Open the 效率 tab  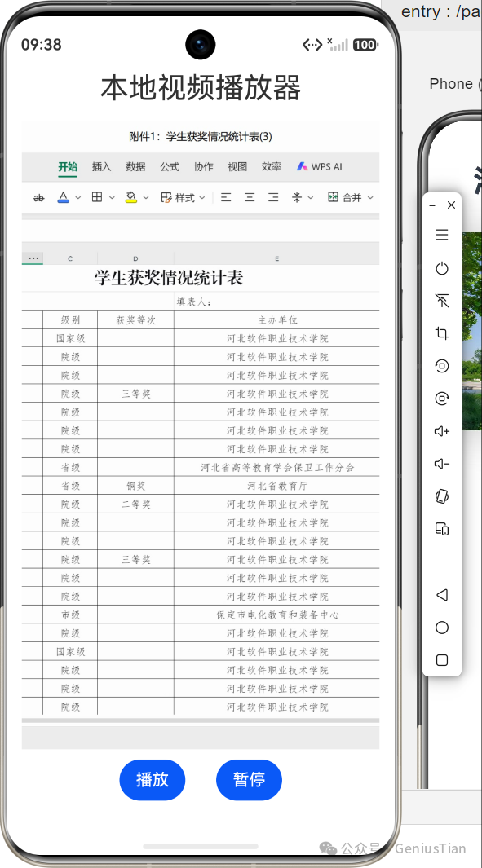click(272, 166)
